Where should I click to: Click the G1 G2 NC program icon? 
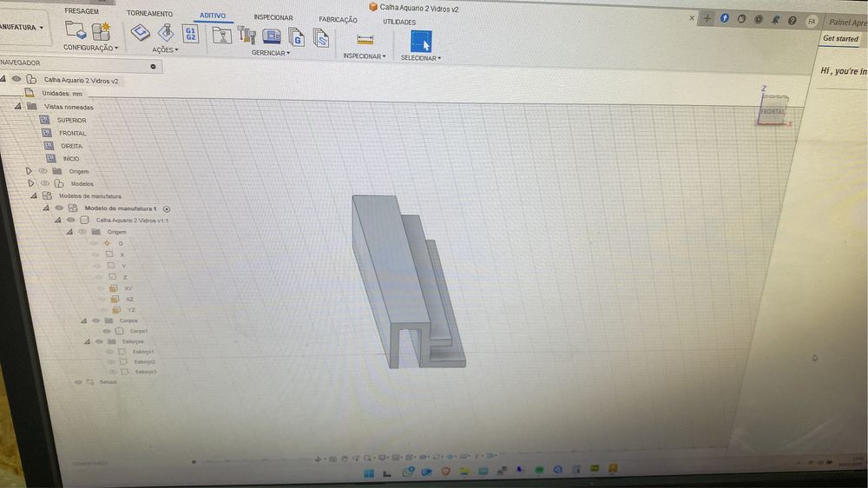tap(190, 35)
